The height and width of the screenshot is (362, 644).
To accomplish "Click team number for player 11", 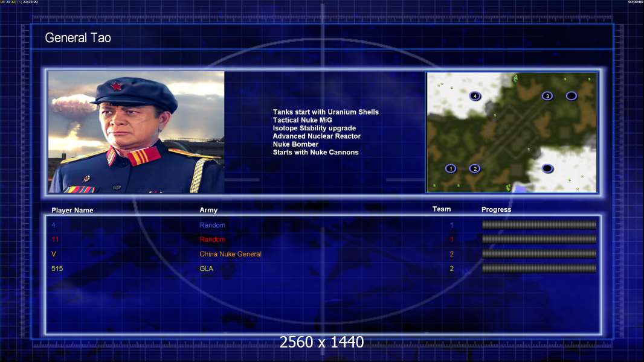I will (x=451, y=240).
